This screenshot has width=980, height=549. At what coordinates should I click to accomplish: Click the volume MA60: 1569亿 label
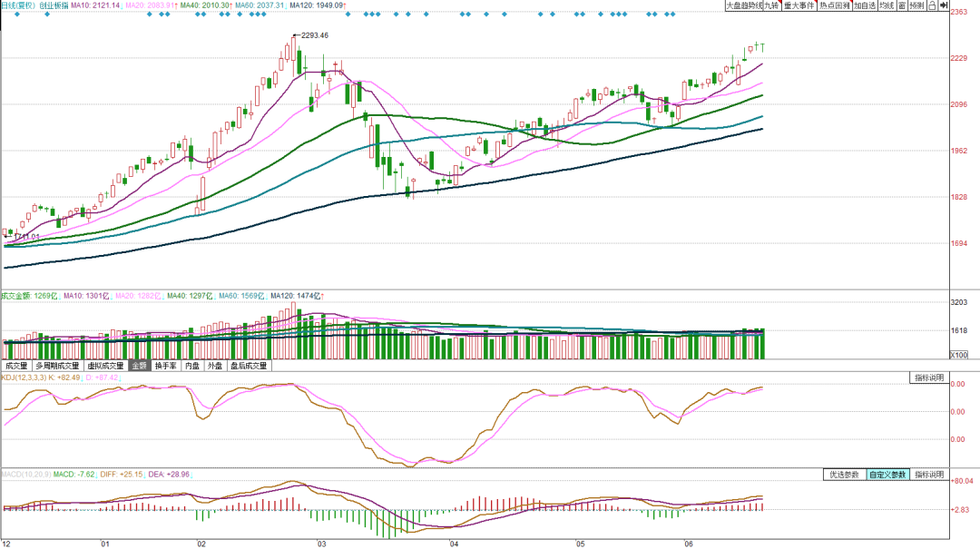[x=242, y=296]
